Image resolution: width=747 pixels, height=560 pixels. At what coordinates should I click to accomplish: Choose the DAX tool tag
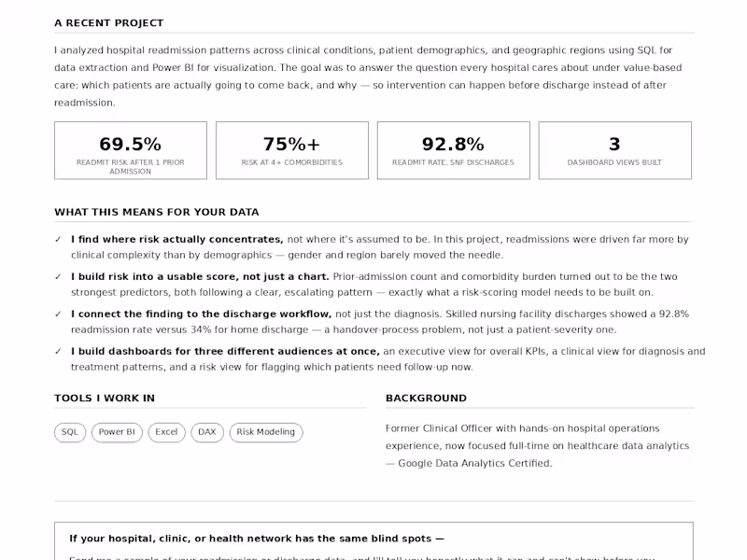click(207, 432)
